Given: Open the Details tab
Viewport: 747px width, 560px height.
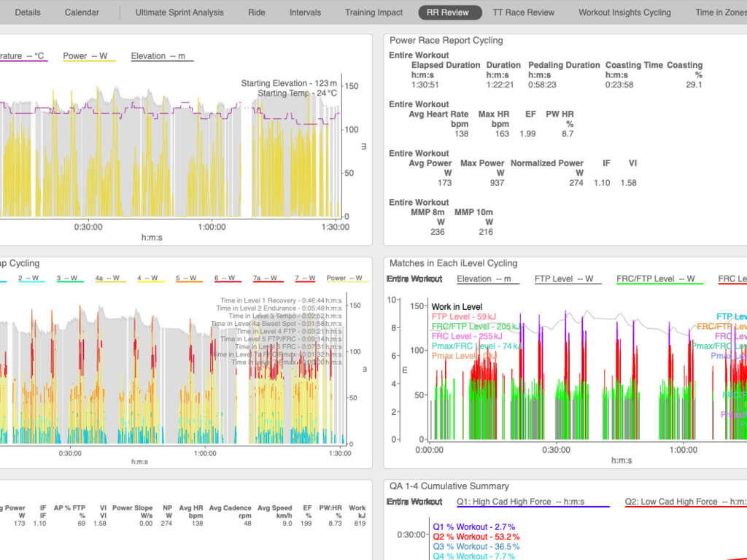Looking at the screenshot, I should pos(28,12).
